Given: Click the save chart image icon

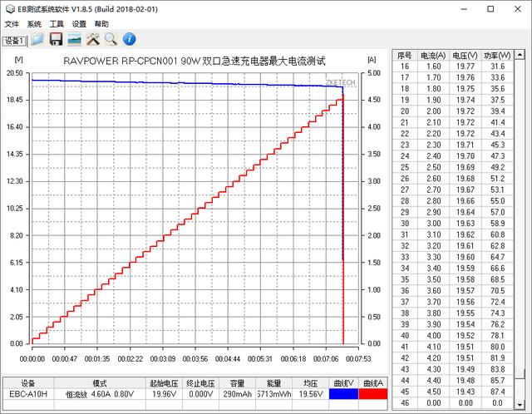Looking at the screenshot, I should 74,39.
